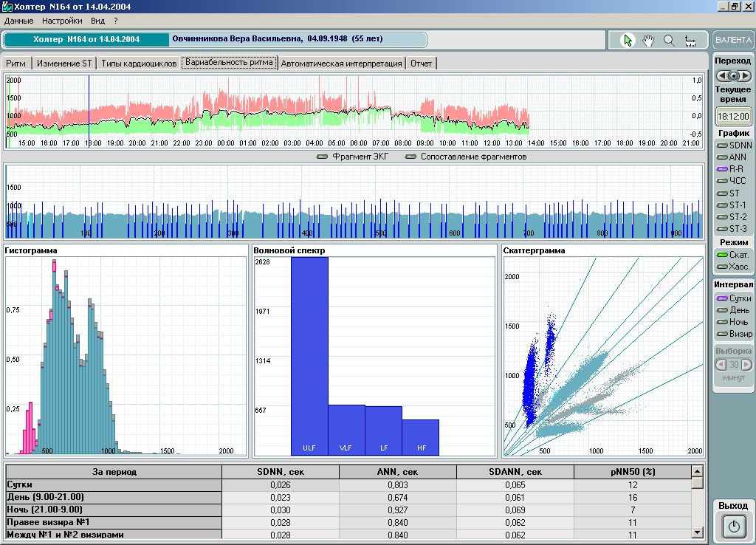Enable Хаос. mode

(x=733, y=266)
